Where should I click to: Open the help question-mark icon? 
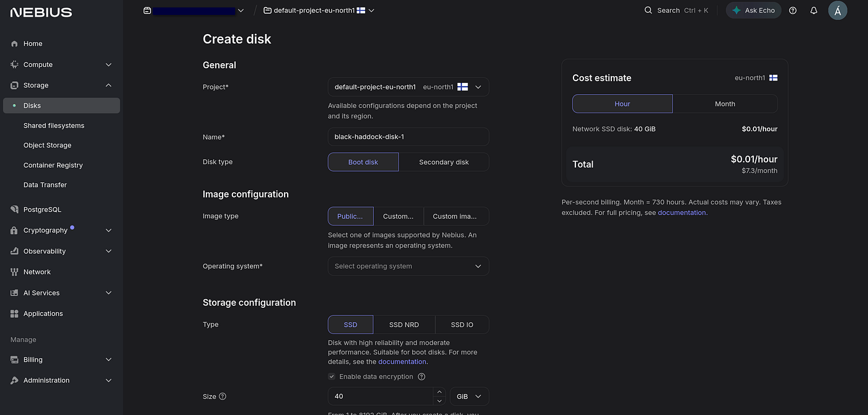click(x=792, y=11)
